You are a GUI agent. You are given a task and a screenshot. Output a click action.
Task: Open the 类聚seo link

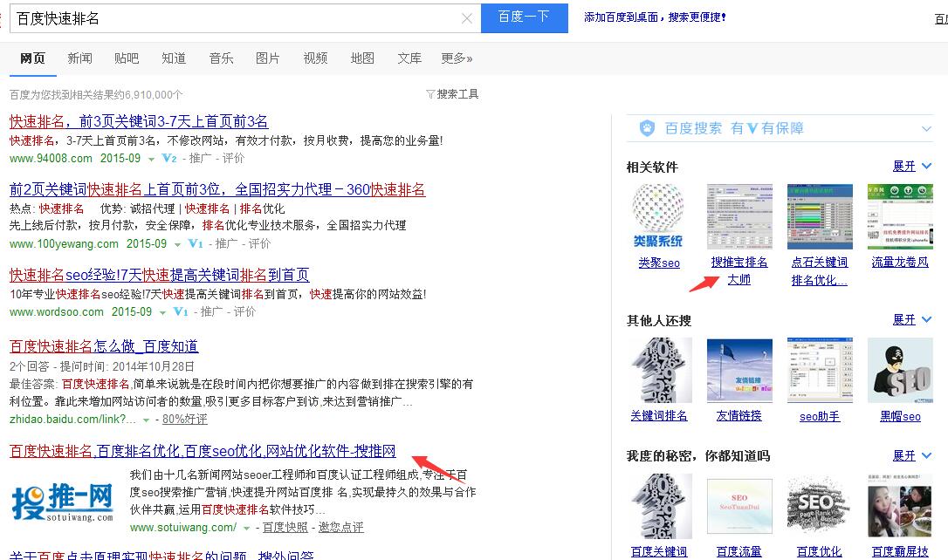pyautogui.click(x=659, y=263)
